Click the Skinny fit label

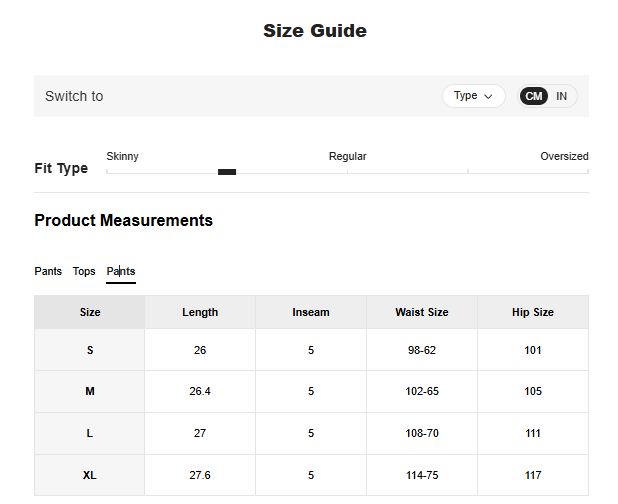point(122,156)
